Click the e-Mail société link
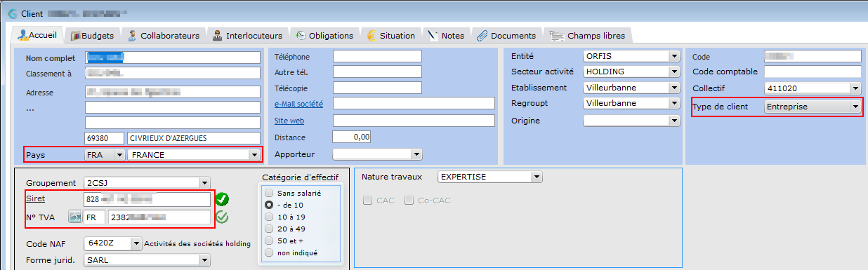 tap(299, 104)
